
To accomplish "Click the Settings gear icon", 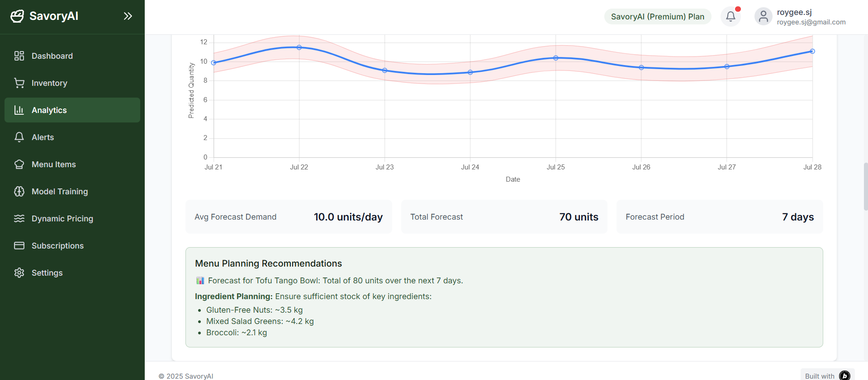I will (x=19, y=273).
